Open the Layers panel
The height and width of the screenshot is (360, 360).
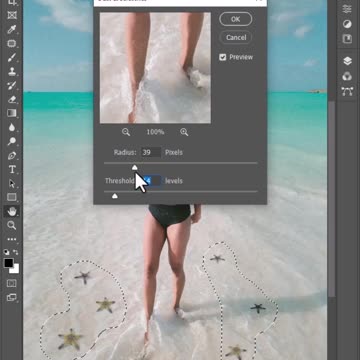point(347,61)
